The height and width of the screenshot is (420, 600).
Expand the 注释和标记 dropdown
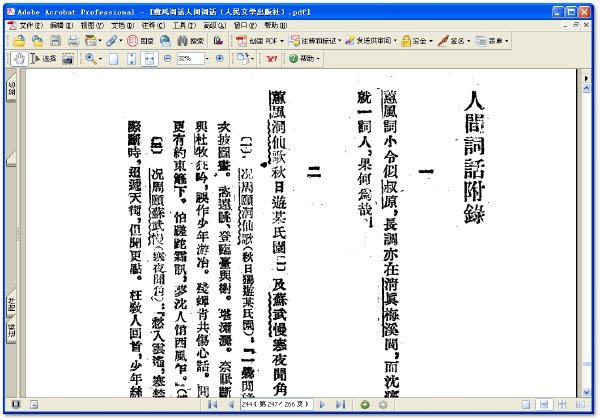(339, 41)
